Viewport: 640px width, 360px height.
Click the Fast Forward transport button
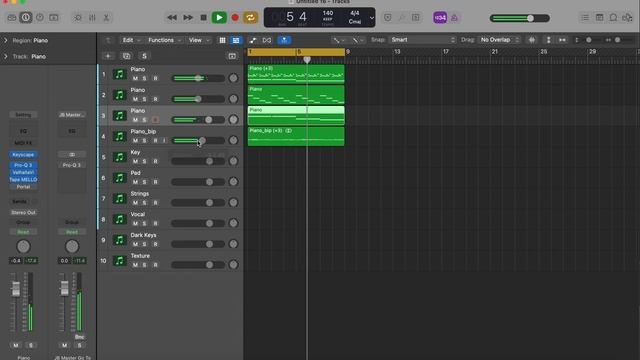click(x=188, y=18)
